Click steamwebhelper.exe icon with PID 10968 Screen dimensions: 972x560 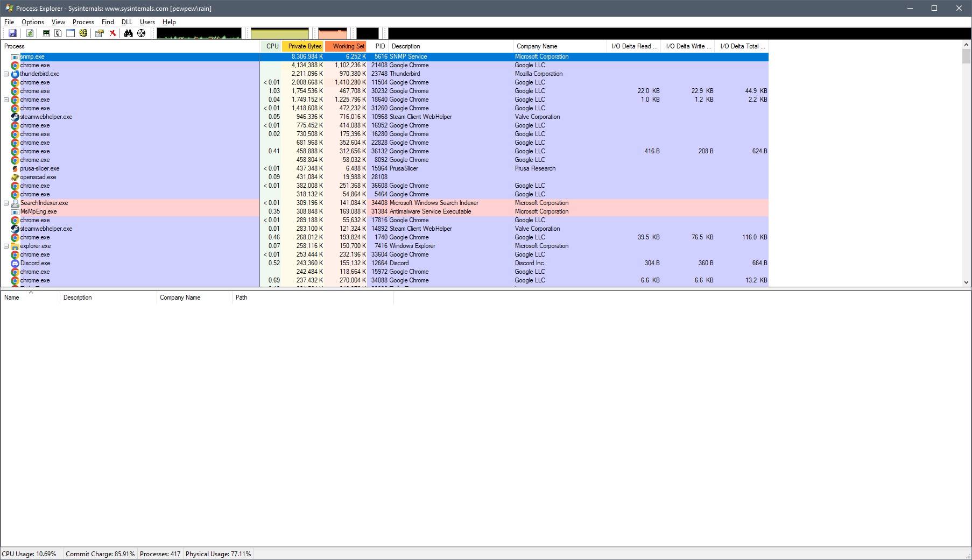[x=15, y=117]
